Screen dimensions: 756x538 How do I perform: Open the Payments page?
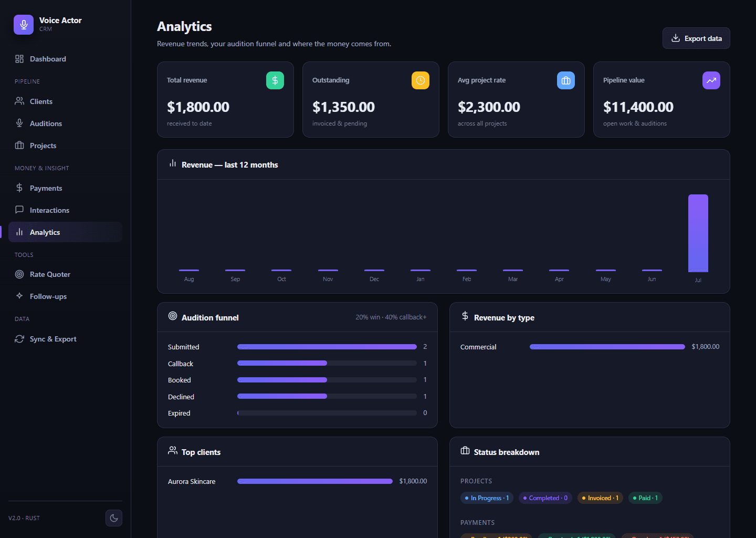[65, 188]
